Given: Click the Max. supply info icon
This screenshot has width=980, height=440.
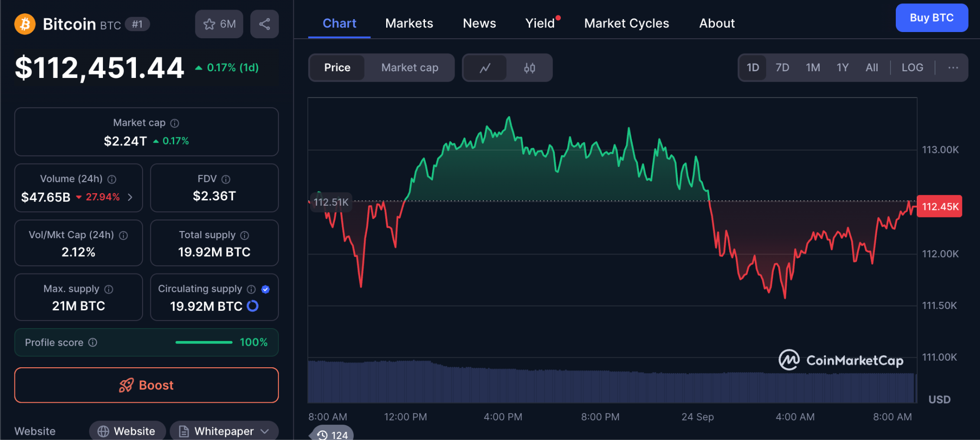Looking at the screenshot, I should tap(109, 289).
